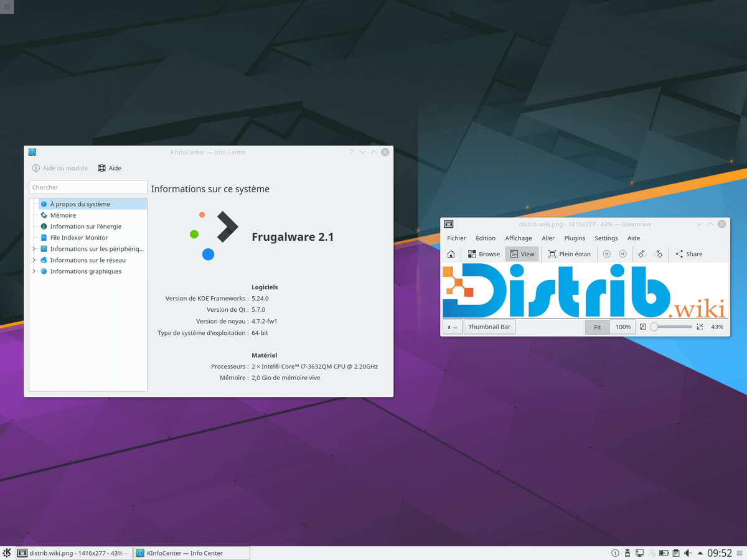Set zoom to 100%
This screenshot has width=747, height=560.
pyautogui.click(x=623, y=327)
